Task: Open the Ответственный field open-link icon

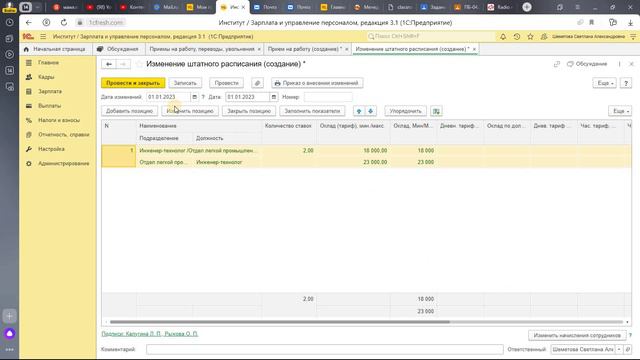Action: (x=628, y=349)
